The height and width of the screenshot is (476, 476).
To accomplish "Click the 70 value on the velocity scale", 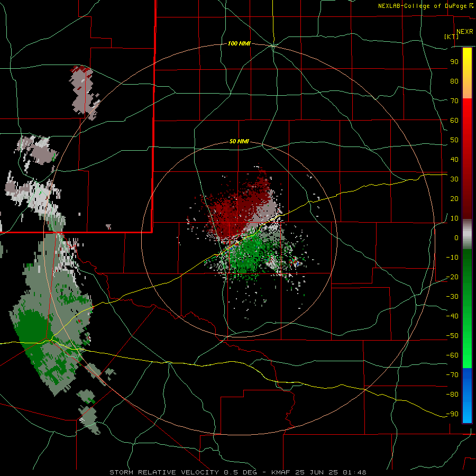I will [x=454, y=101].
